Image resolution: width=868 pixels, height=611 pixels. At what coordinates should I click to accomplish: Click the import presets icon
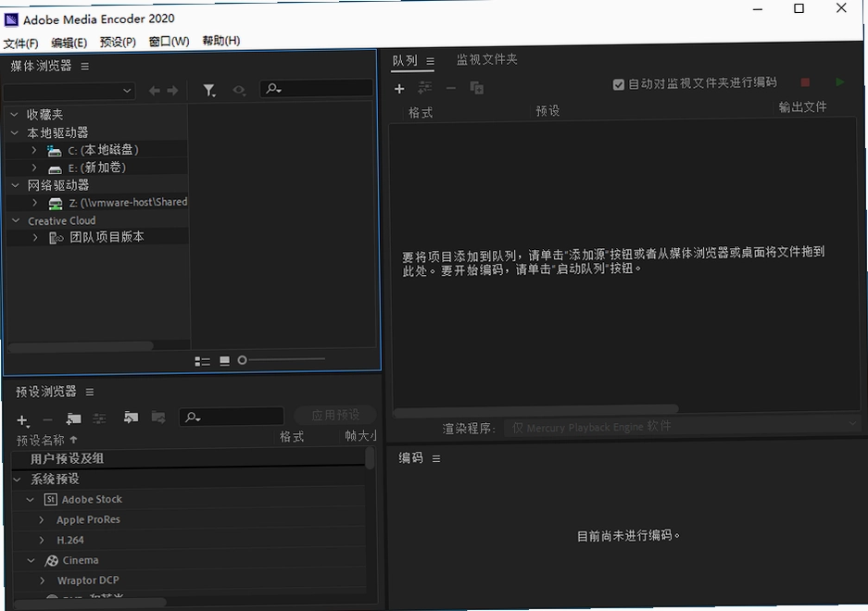coord(131,418)
